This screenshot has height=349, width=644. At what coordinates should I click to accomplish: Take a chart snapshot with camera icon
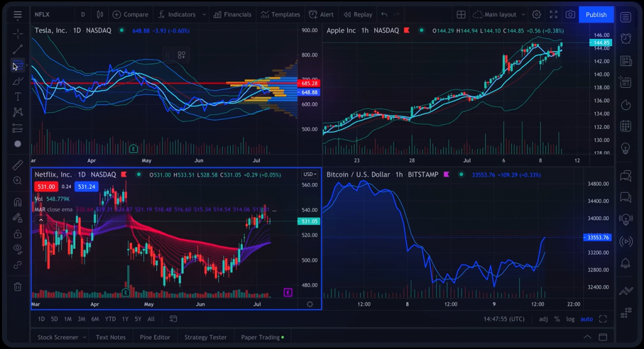tap(570, 14)
